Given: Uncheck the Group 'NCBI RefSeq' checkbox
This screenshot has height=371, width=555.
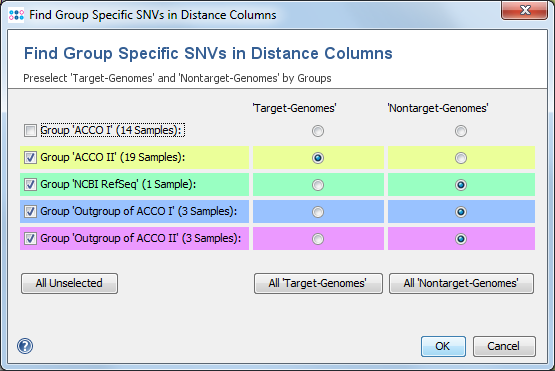Looking at the screenshot, I should coord(30,184).
